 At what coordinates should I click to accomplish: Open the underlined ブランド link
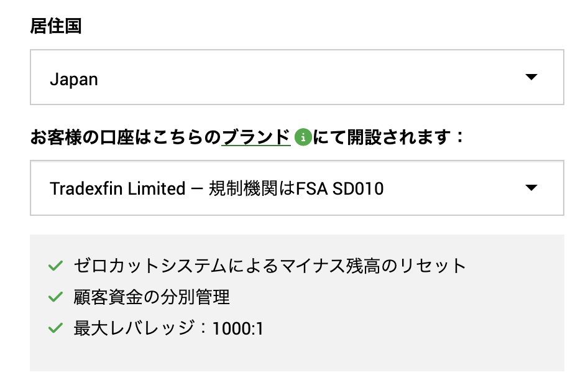point(256,137)
